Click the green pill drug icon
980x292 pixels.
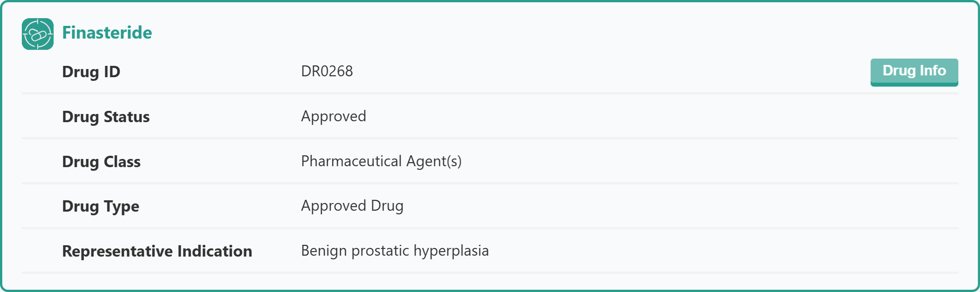point(38,34)
